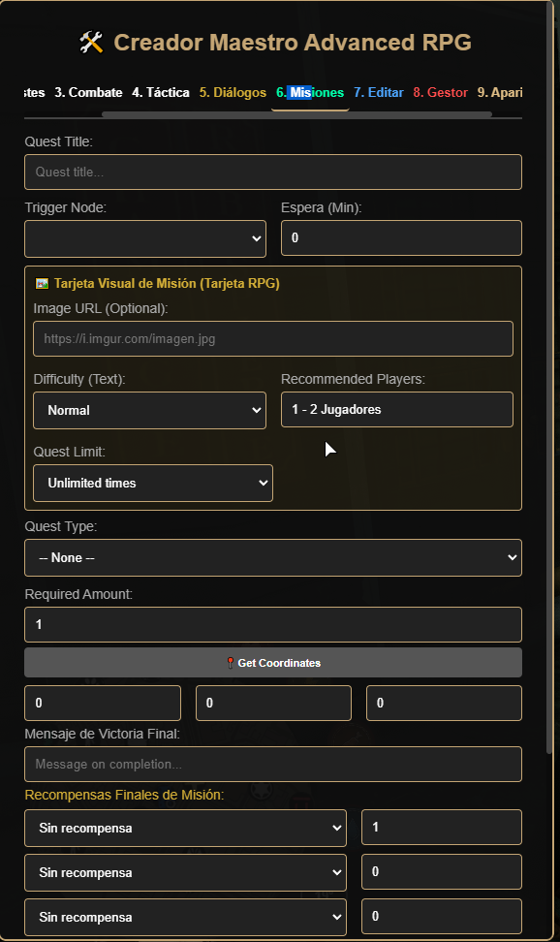This screenshot has width=560, height=942.
Task: Click the Image URL input field
Action: 273,338
